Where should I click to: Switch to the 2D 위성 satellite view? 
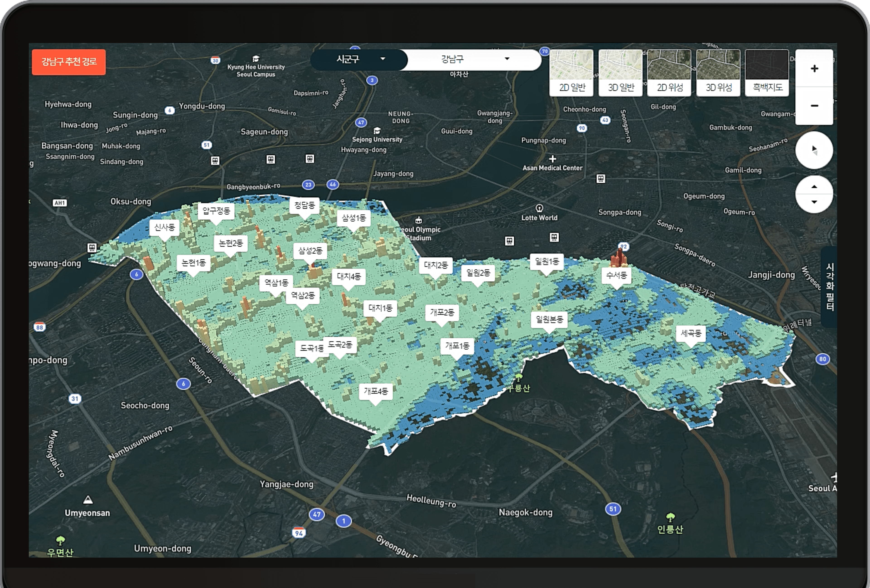tap(669, 73)
